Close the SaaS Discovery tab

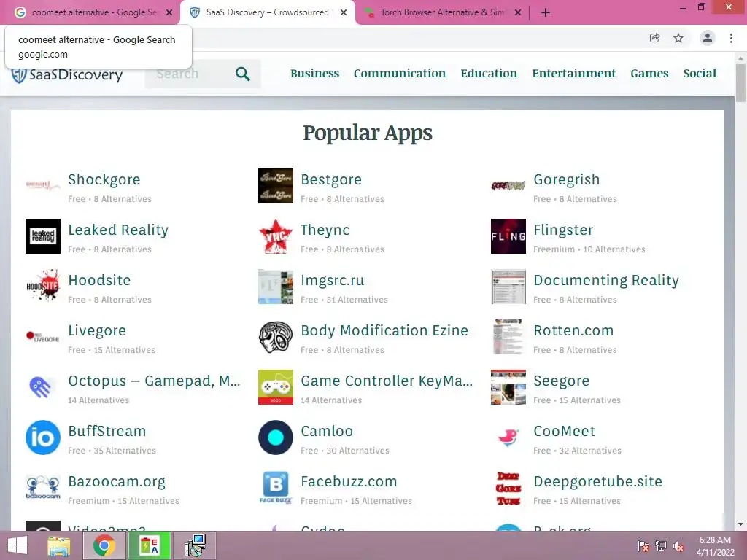344,12
